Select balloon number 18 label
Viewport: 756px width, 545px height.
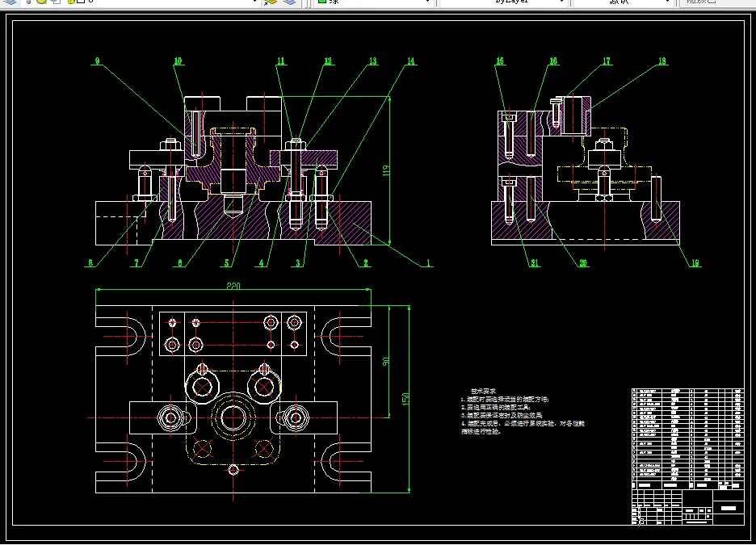(662, 61)
